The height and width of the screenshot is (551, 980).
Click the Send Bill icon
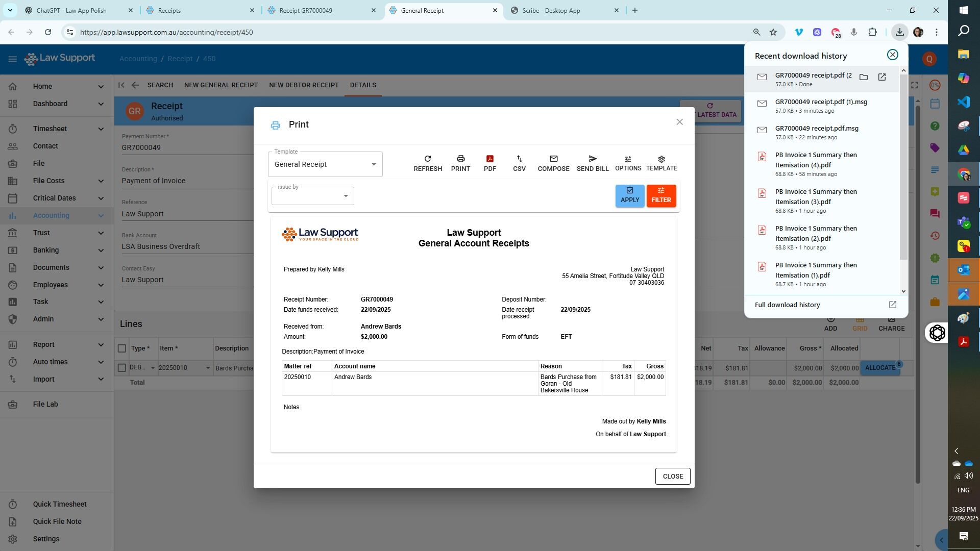tap(592, 162)
